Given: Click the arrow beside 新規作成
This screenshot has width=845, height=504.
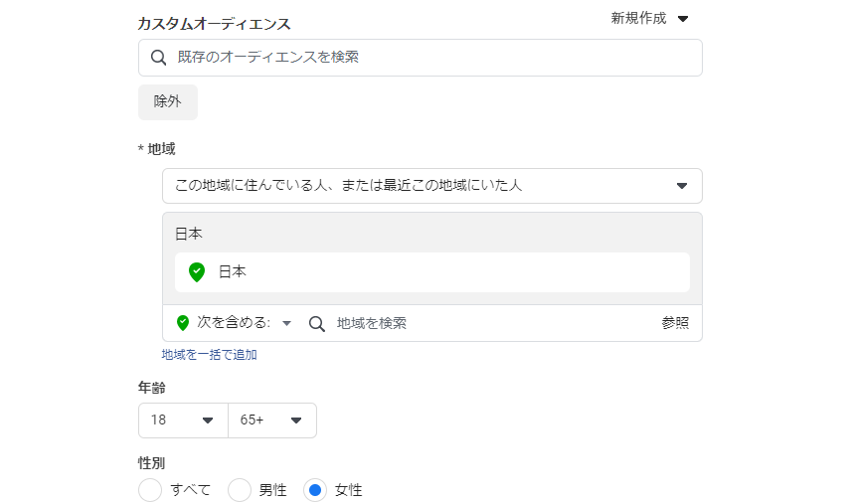Looking at the screenshot, I should click(x=683, y=19).
